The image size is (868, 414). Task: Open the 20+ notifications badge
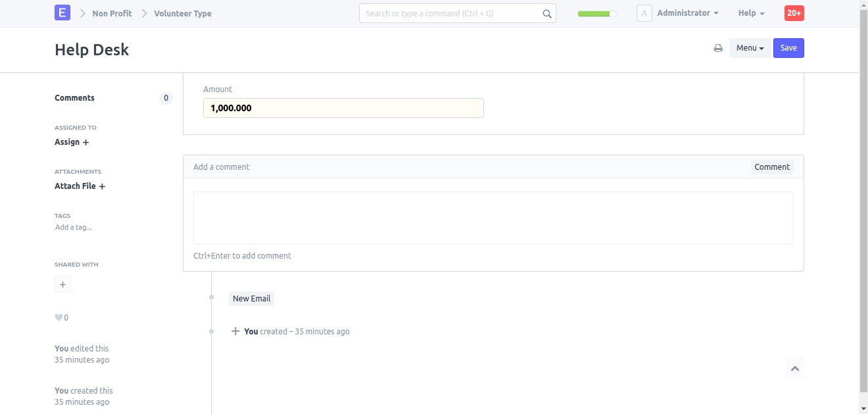pyautogui.click(x=794, y=13)
